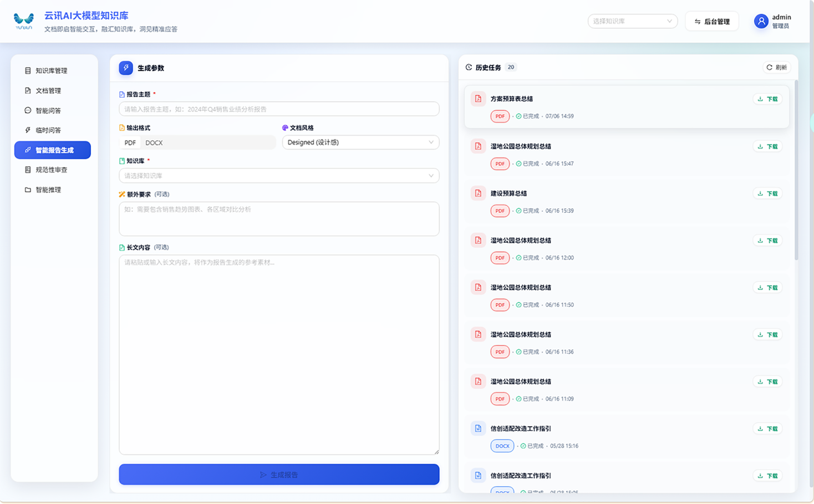The width and height of the screenshot is (814, 504).
Task: Download 信创适配改造工作指引 from 05/28 15:16
Action: tap(767, 429)
